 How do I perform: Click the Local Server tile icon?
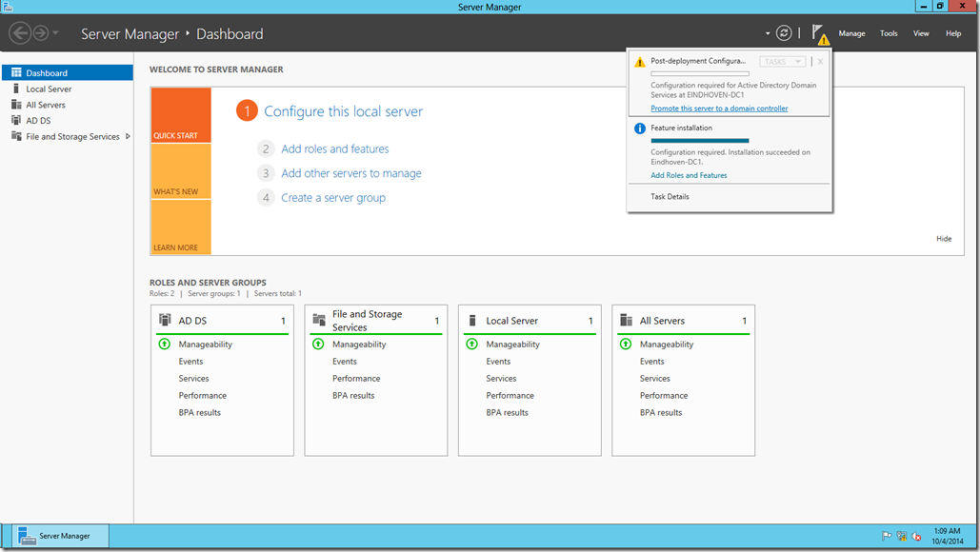point(472,320)
